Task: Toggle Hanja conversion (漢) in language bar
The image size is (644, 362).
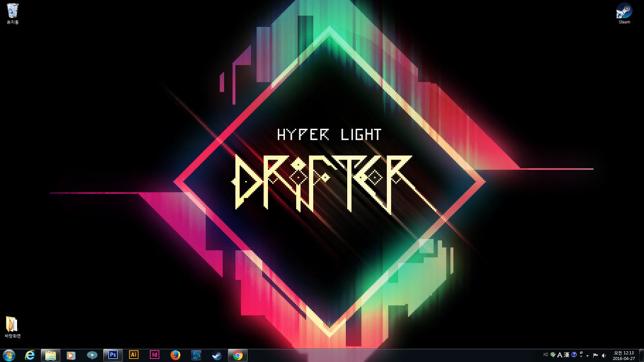Action: pyautogui.click(x=567, y=355)
